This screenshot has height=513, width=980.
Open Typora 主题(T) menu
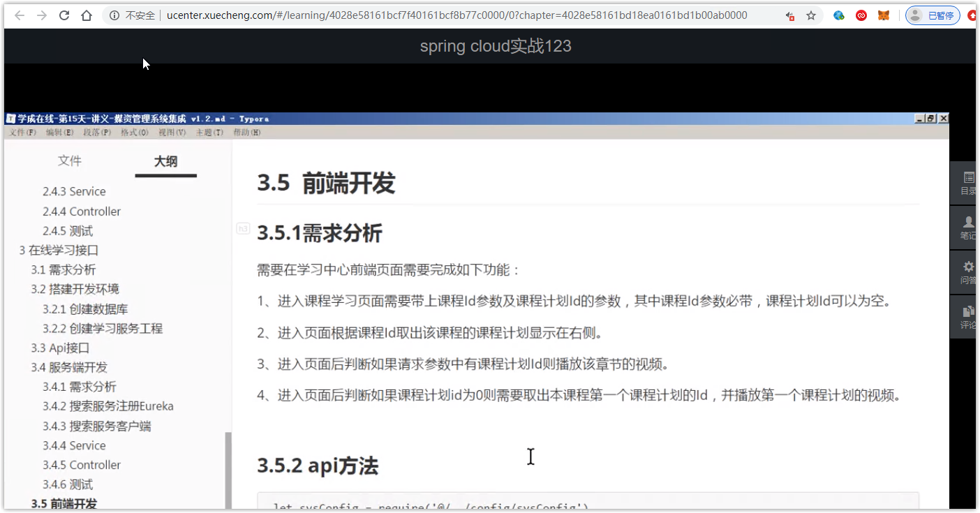tap(209, 133)
